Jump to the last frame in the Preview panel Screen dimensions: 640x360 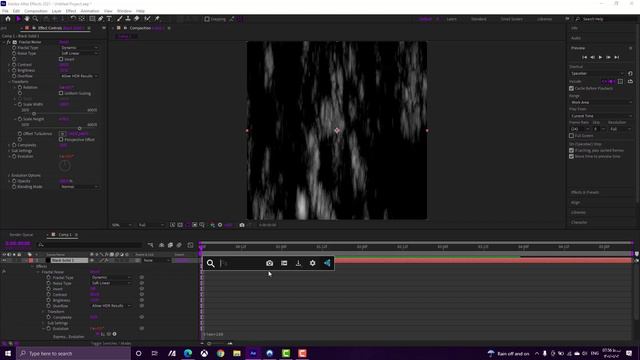click(617, 58)
